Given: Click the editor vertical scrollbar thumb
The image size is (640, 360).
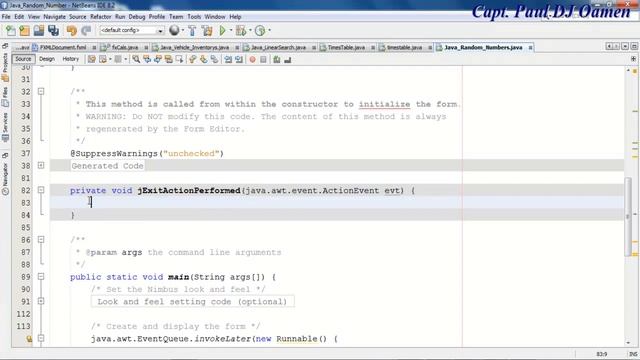Looking at the screenshot, I should click(x=628, y=217).
